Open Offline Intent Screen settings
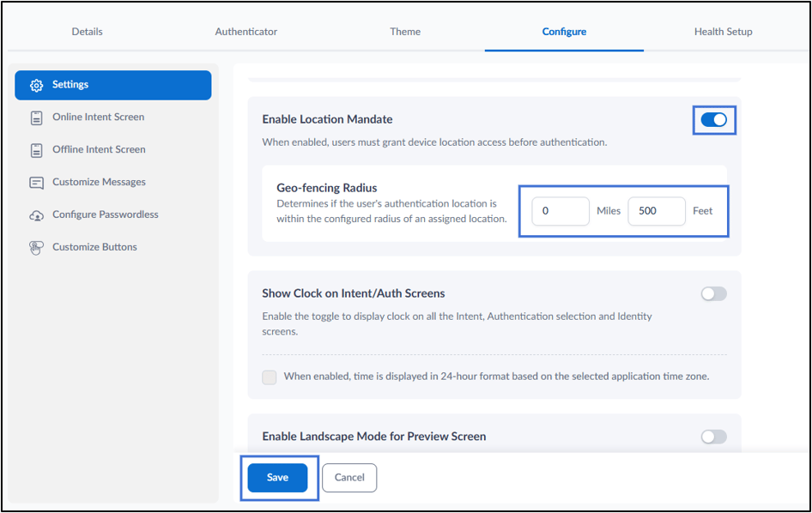 113,149
